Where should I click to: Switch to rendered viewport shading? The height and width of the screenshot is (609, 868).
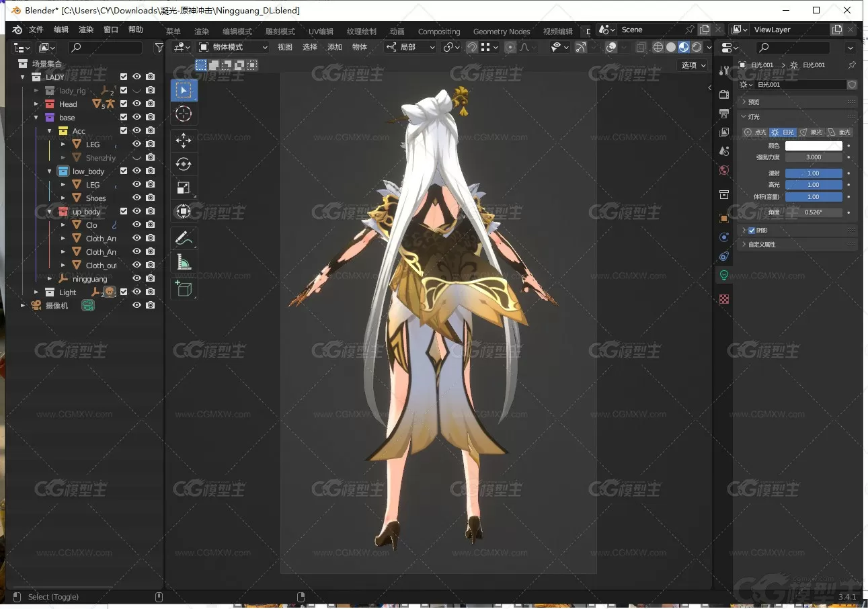click(697, 47)
